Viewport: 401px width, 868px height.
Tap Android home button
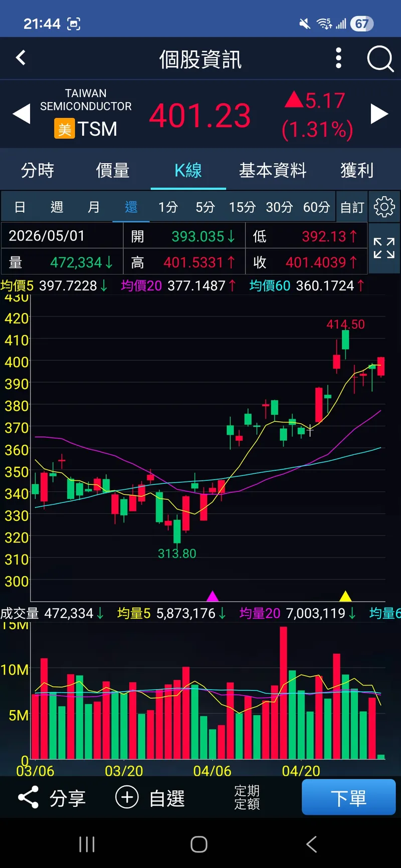point(199,844)
